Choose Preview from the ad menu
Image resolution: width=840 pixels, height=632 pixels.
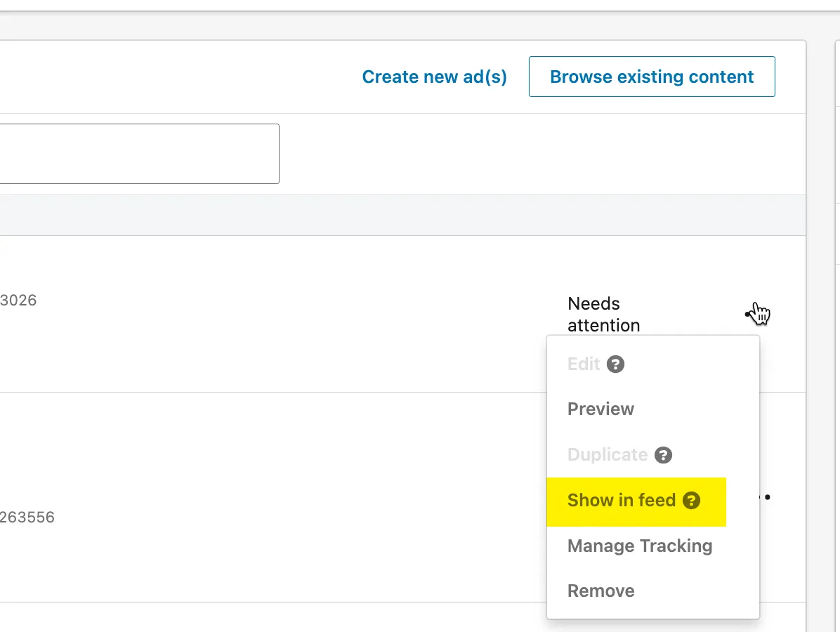coord(601,409)
